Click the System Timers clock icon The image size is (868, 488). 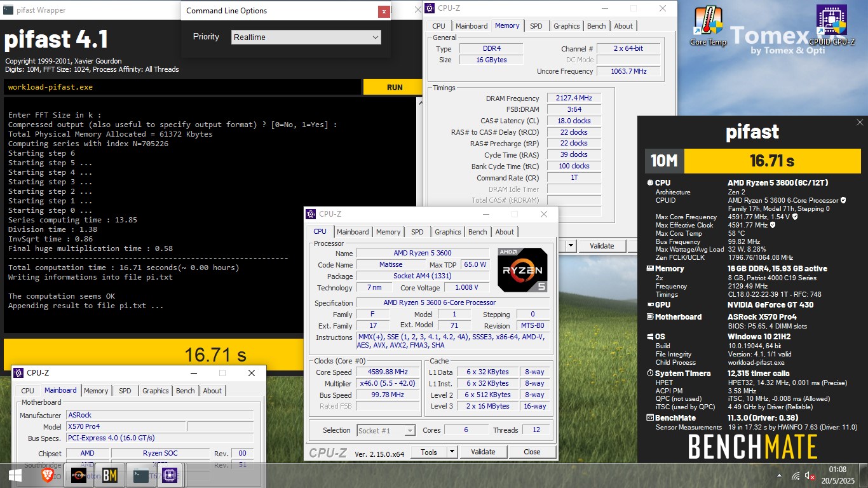(650, 374)
